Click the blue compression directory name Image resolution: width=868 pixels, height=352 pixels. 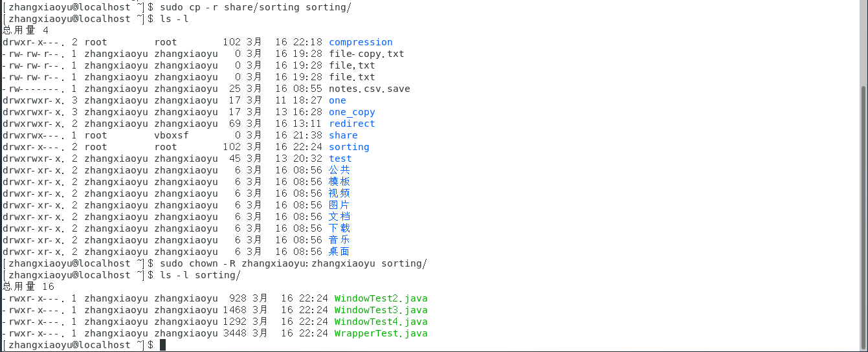click(361, 42)
